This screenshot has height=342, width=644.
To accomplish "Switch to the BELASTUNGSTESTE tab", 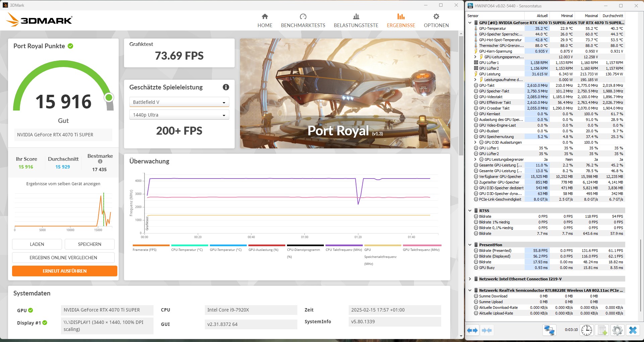I will [x=356, y=21].
